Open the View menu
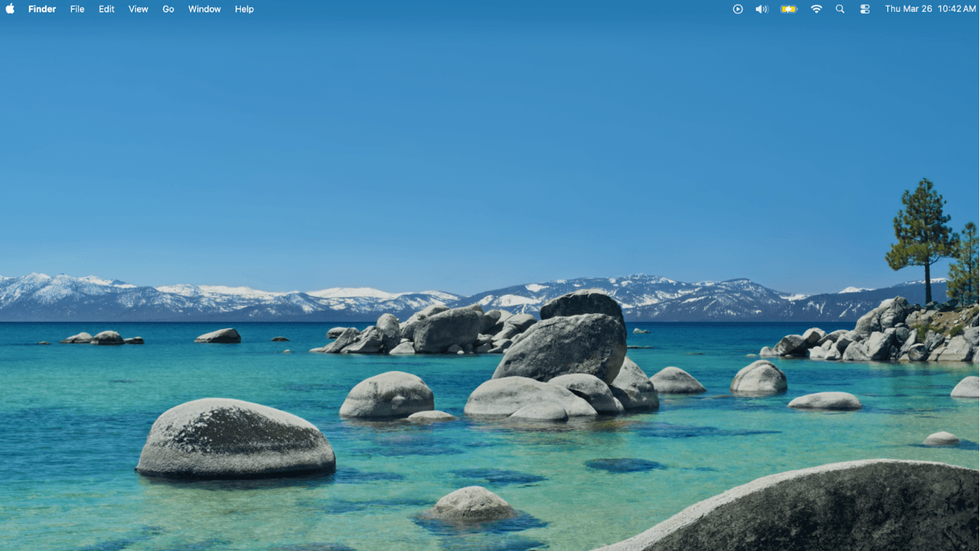980x551 pixels. coord(137,9)
